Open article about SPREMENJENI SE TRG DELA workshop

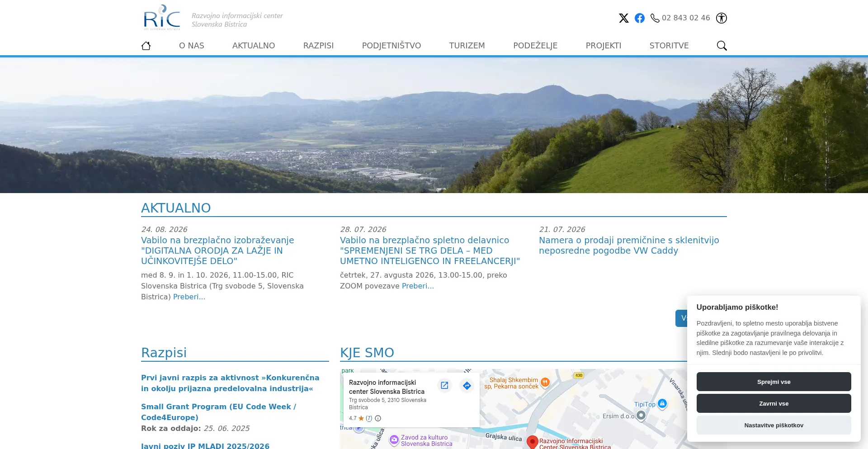[430, 250]
